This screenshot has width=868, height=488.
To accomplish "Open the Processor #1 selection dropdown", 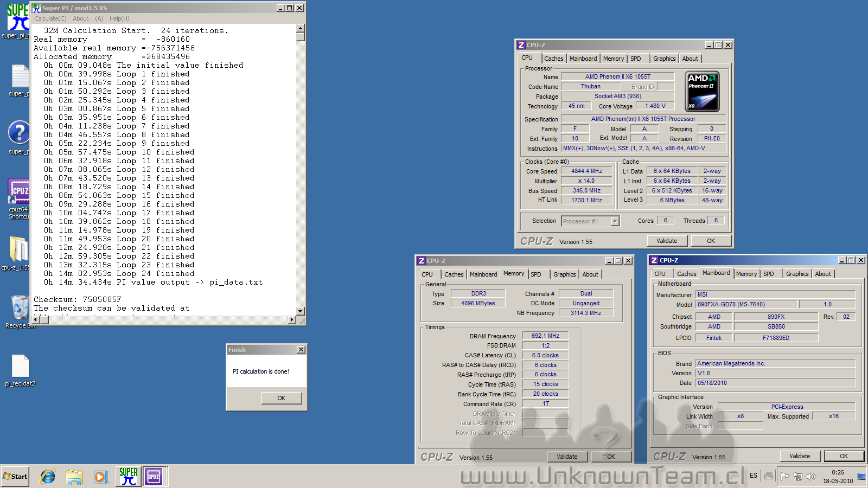I will click(590, 221).
